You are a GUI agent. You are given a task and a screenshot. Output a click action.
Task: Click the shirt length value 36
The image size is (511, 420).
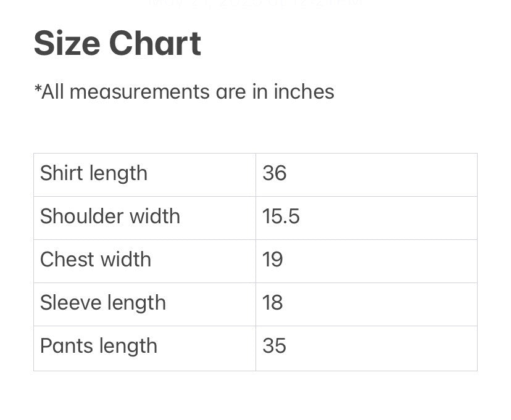click(274, 173)
